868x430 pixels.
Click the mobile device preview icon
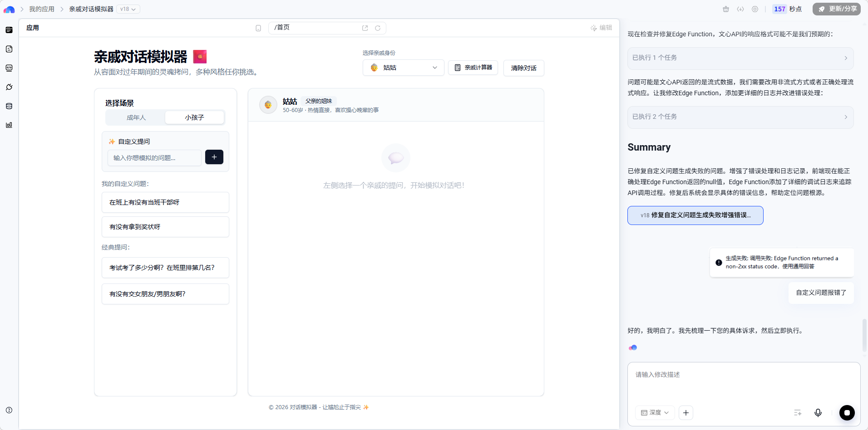click(258, 28)
